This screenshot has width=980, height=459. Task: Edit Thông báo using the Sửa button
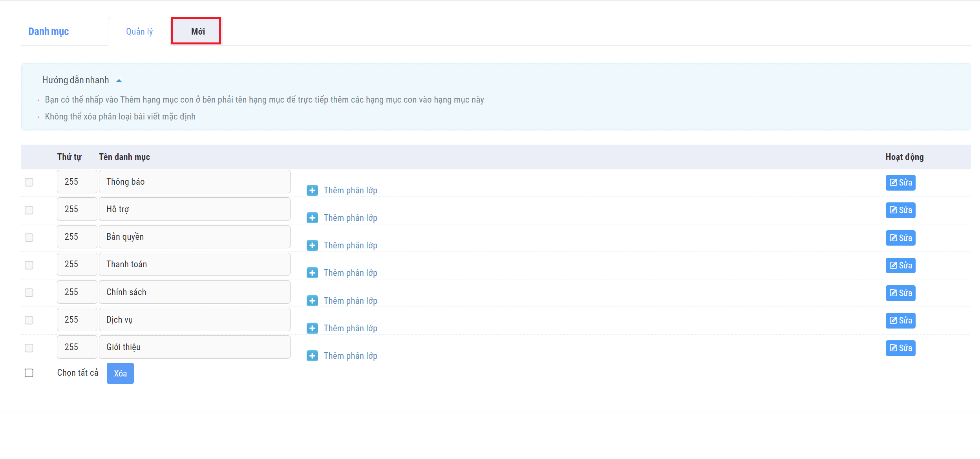(x=900, y=183)
